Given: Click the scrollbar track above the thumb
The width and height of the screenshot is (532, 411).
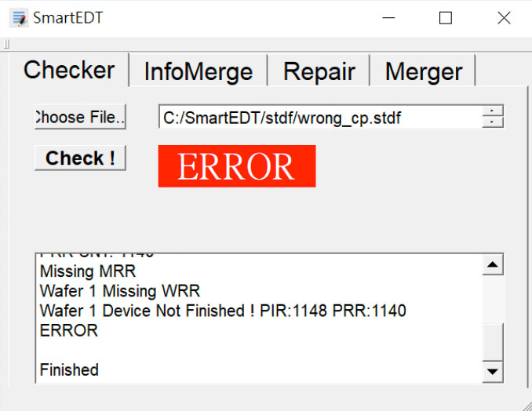Looking at the screenshot, I should click(492, 298).
